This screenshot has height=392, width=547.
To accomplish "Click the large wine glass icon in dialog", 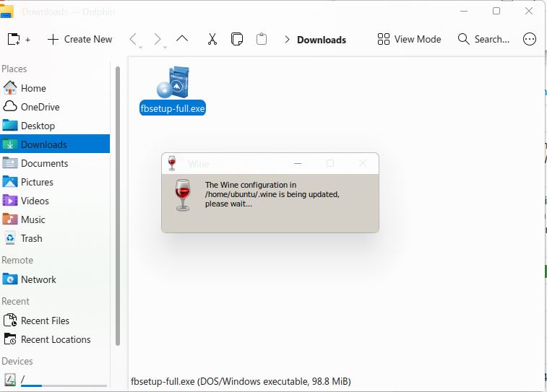I will pos(183,195).
